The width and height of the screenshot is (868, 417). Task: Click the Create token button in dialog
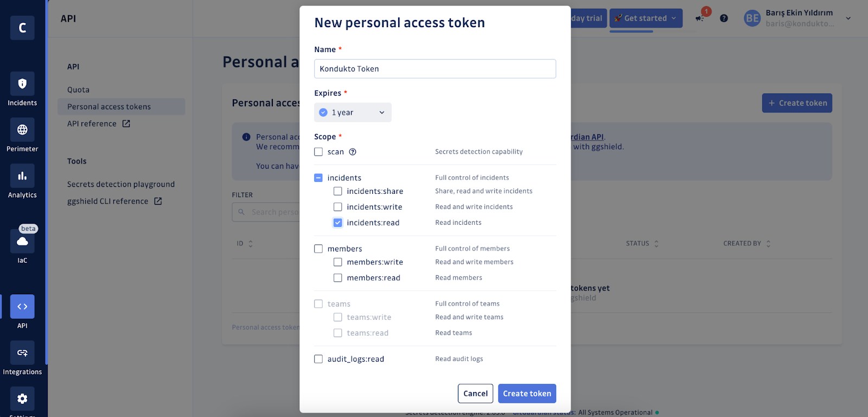click(x=526, y=393)
